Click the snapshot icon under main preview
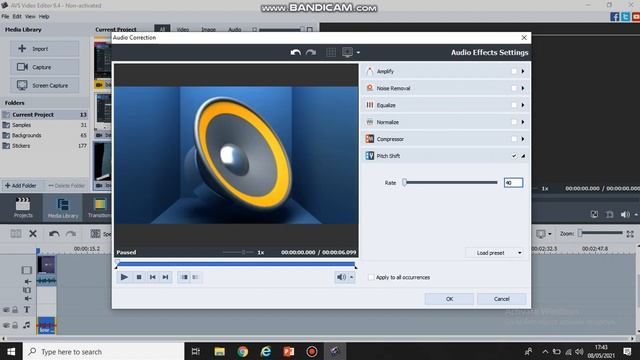The width and height of the screenshot is (640, 360). tap(594, 214)
